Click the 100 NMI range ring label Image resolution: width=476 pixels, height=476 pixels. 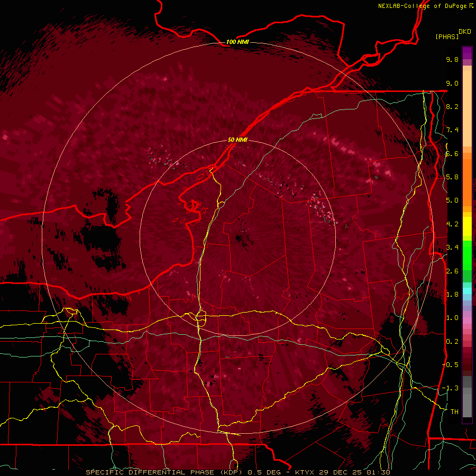237,42
